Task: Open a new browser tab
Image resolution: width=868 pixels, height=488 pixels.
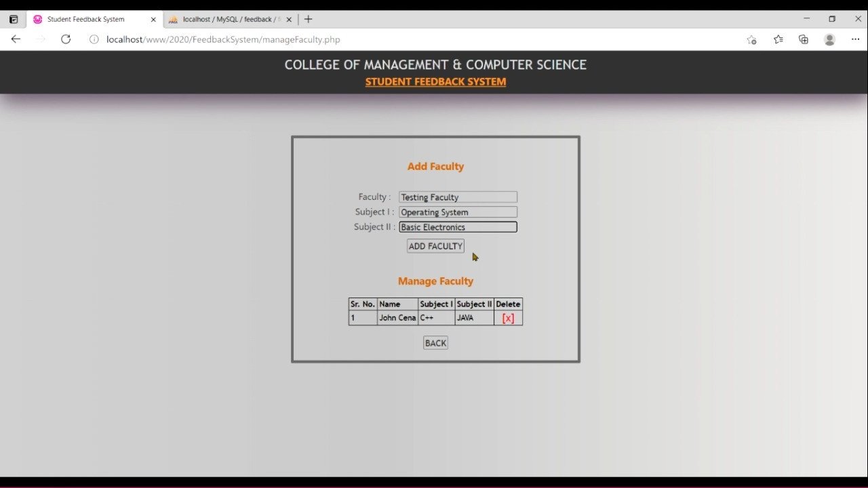Action: coord(308,19)
